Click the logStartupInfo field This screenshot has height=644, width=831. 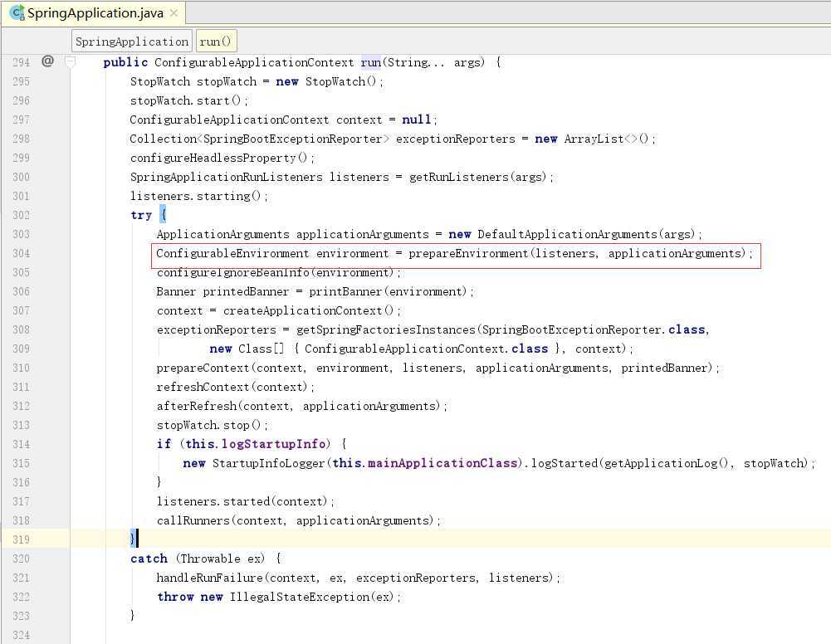[273, 444]
